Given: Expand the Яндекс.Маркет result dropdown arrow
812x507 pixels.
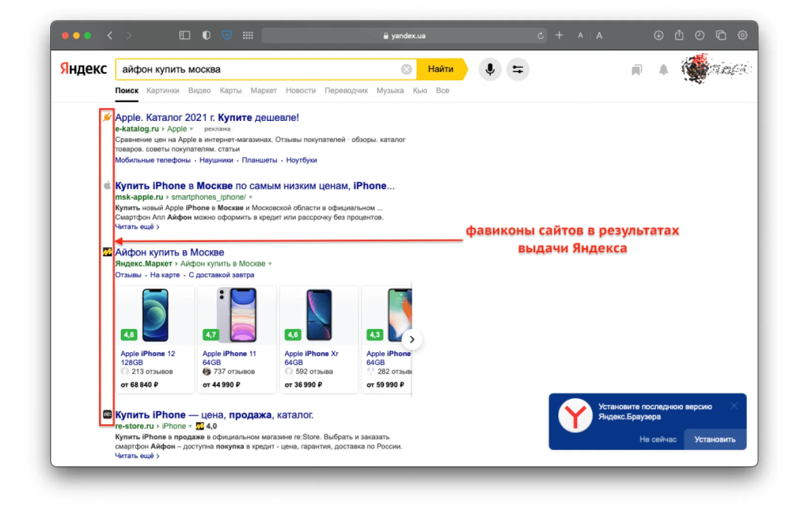Looking at the screenshot, I should (x=270, y=264).
